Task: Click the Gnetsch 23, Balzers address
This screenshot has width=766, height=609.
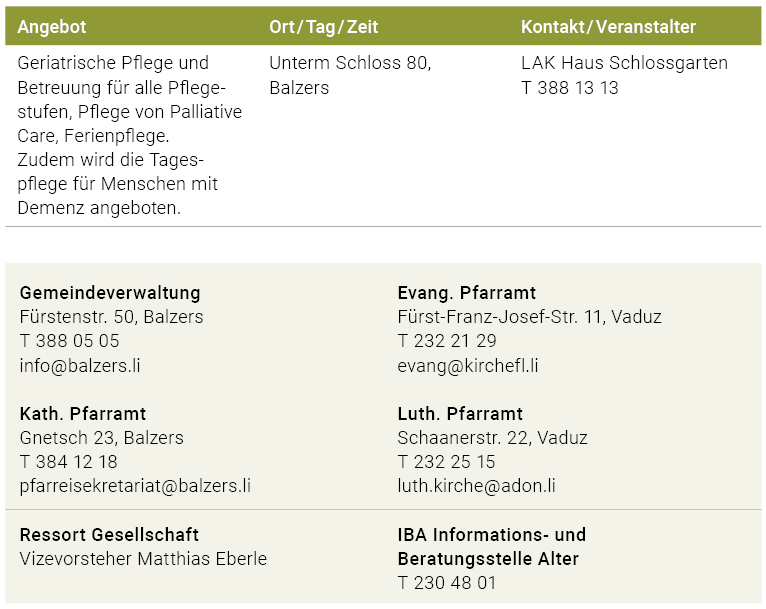Action: (102, 438)
